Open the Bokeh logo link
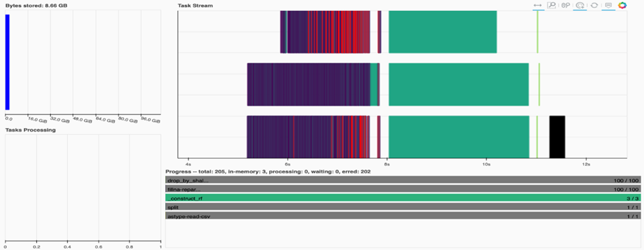 point(623,5)
